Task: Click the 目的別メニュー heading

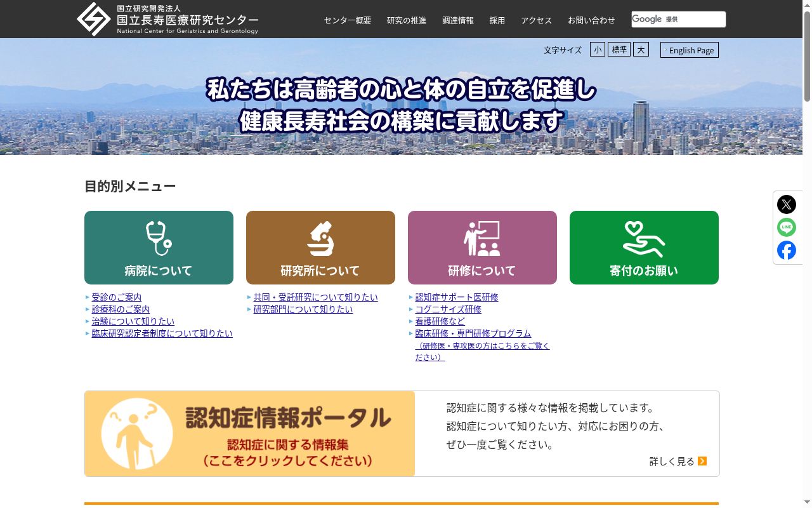Action: [130, 186]
